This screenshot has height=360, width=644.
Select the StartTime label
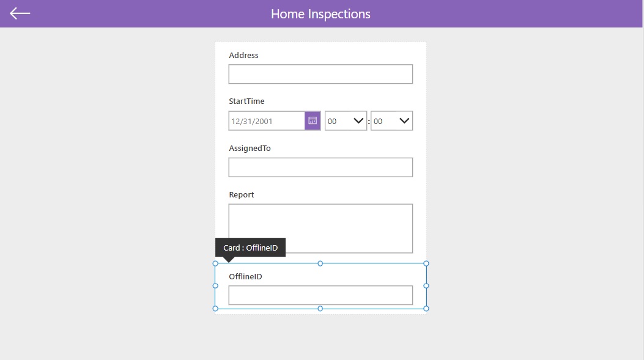click(x=246, y=101)
